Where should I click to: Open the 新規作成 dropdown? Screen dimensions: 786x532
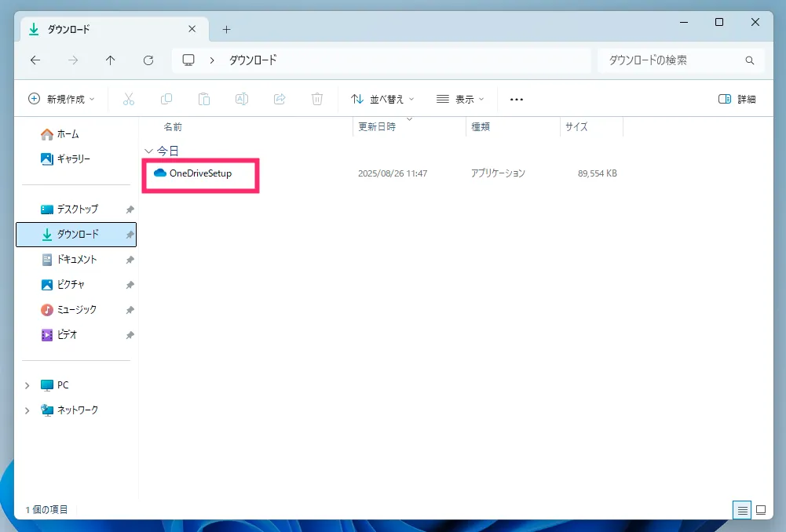pos(61,99)
